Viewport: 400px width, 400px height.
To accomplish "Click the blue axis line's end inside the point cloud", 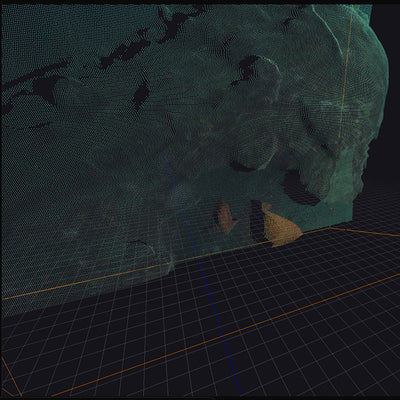I will (x=163, y=150).
